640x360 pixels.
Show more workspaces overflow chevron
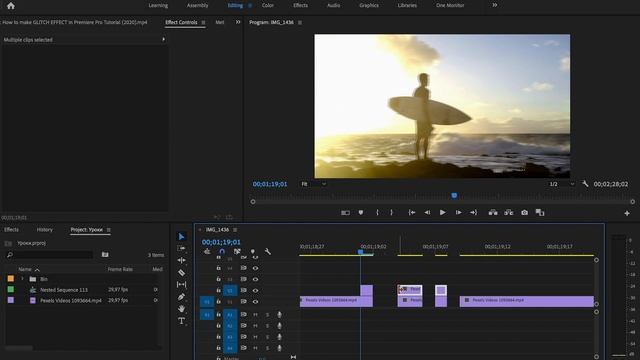tap(495, 5)
